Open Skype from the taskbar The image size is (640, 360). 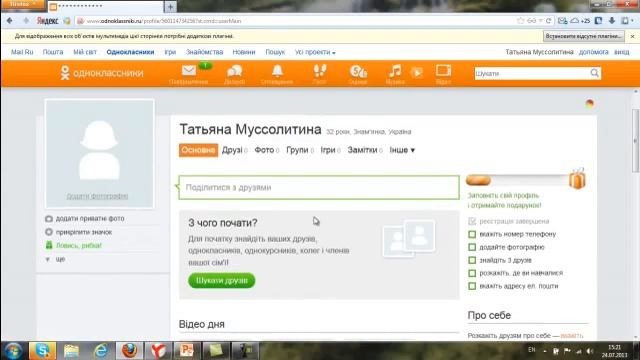click(42, 351)
